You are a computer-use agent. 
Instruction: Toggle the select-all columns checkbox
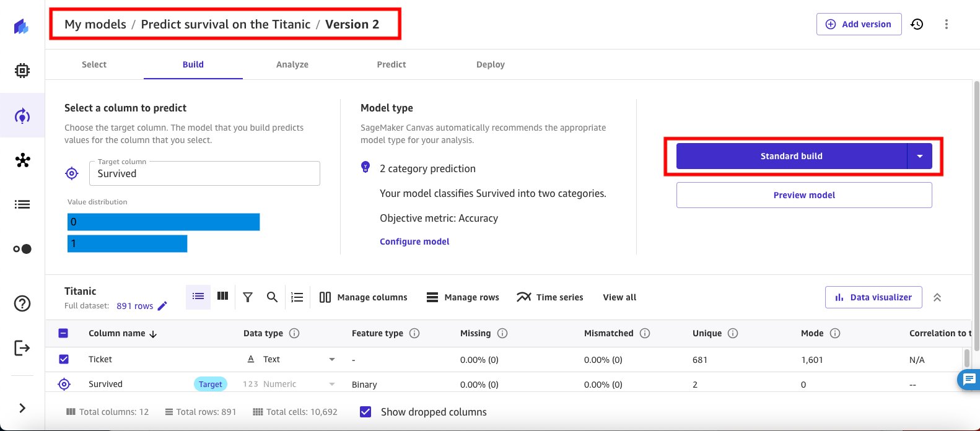[63, 333]
